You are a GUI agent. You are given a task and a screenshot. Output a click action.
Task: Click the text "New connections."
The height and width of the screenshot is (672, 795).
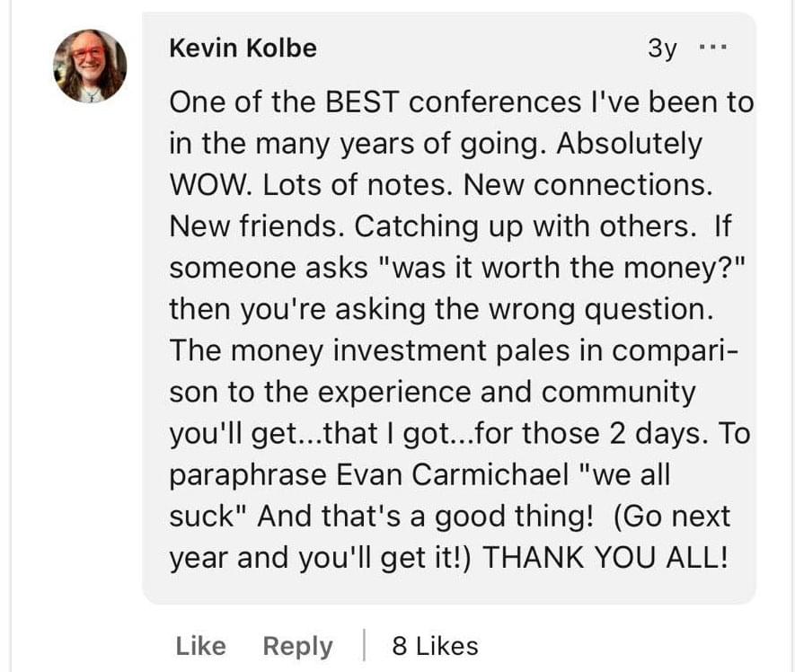click(588, 184)
